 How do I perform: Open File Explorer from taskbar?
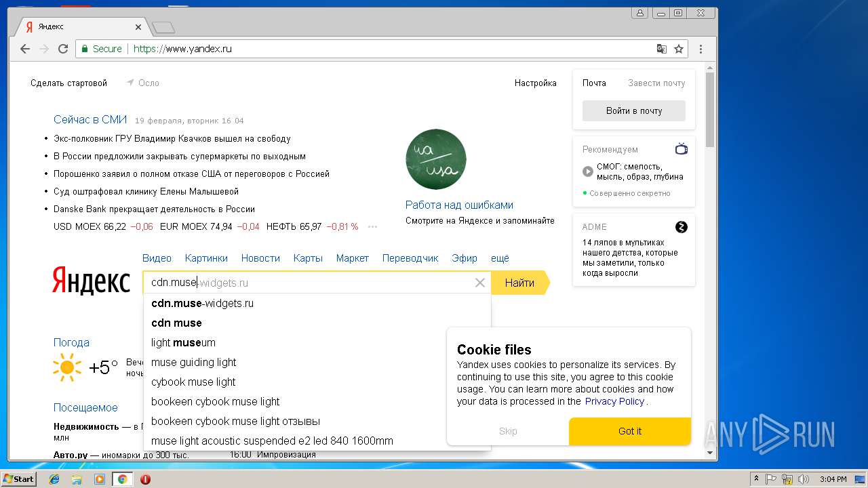(77, 479)
